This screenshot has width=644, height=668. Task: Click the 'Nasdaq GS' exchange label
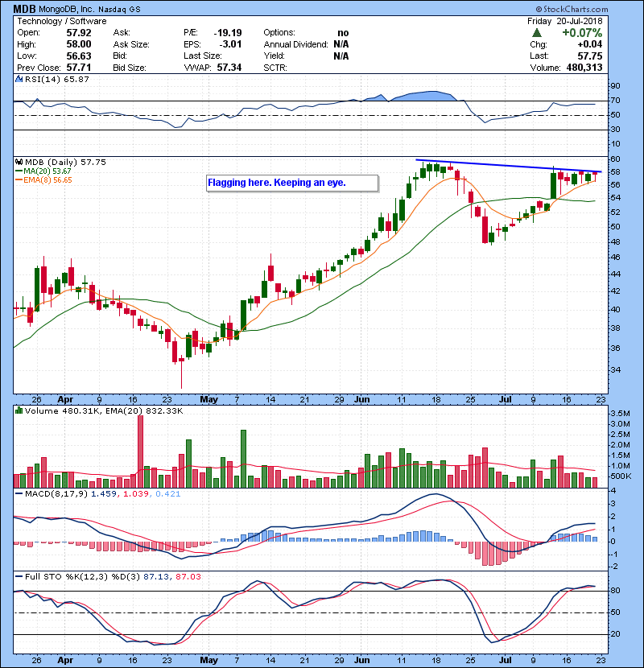point(120,10)
